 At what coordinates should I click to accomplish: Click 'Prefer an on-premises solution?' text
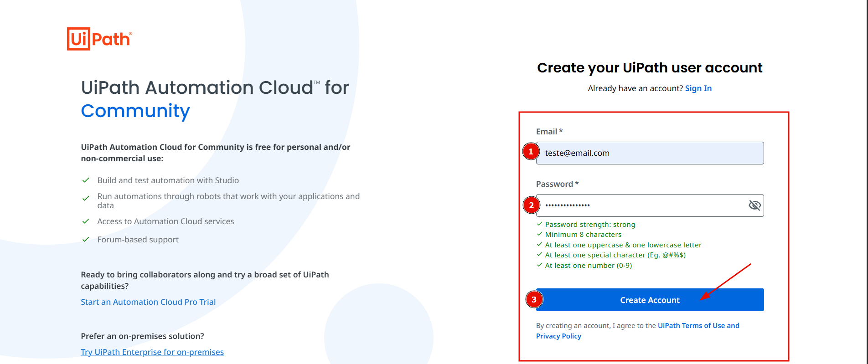pos(142,336)
